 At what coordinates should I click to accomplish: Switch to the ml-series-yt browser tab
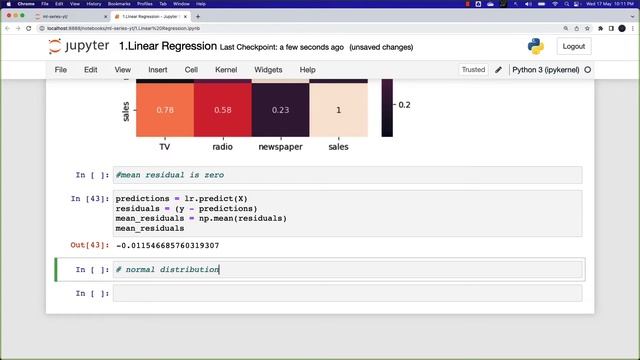click(x=69, y=16)
